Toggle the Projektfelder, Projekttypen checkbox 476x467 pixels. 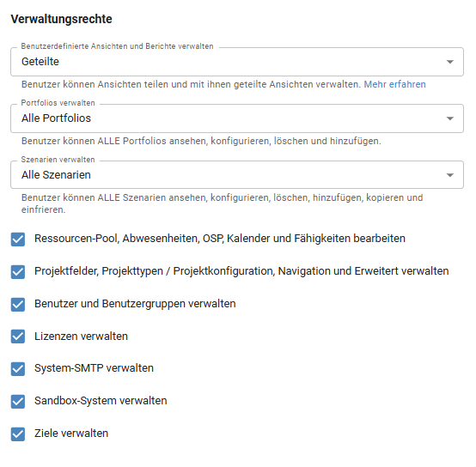click(x=18, y=272)
